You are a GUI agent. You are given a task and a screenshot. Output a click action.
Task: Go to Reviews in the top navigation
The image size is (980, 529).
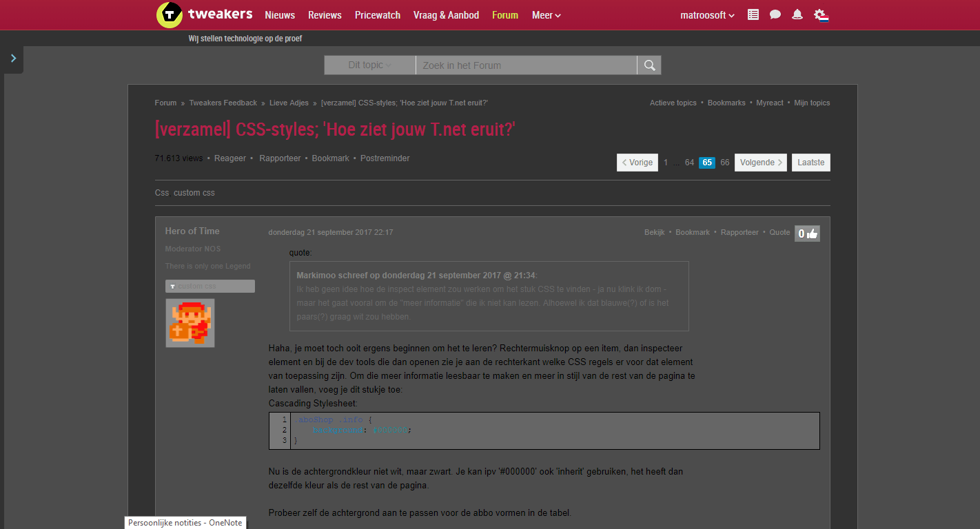(325, 15)
